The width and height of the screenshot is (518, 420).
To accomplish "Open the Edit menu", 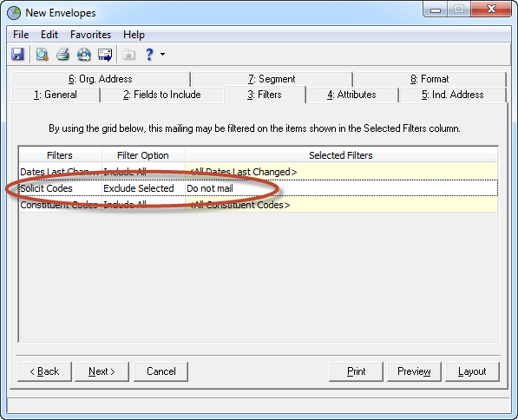I will [x=49, y=35].
